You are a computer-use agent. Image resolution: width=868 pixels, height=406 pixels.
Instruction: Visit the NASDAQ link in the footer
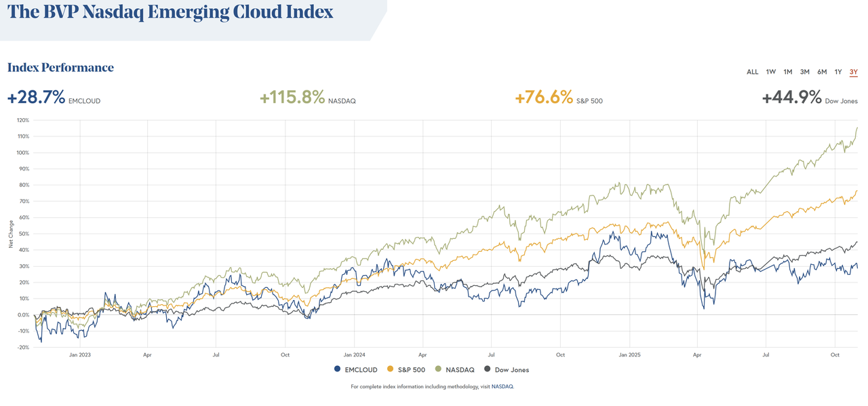[503, 386]
